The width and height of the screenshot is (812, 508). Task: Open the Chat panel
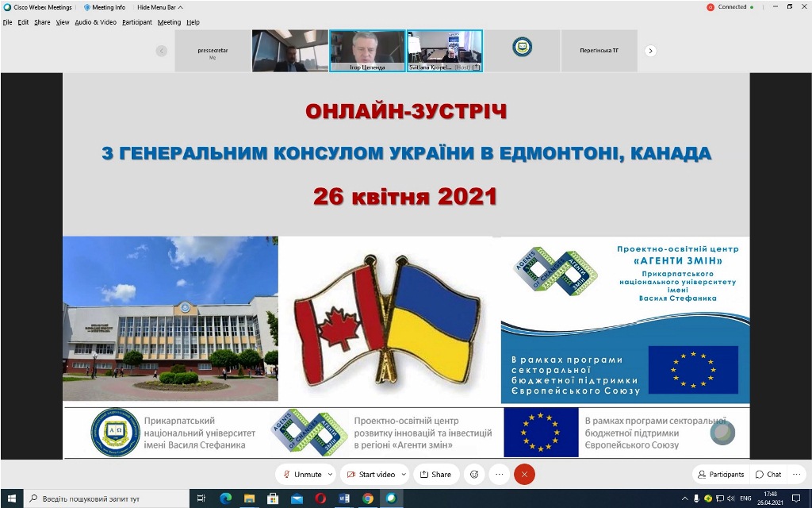[768, 474]
